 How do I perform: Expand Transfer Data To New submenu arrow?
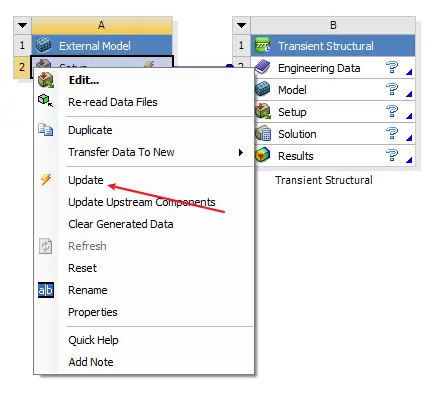click(241, 152)
